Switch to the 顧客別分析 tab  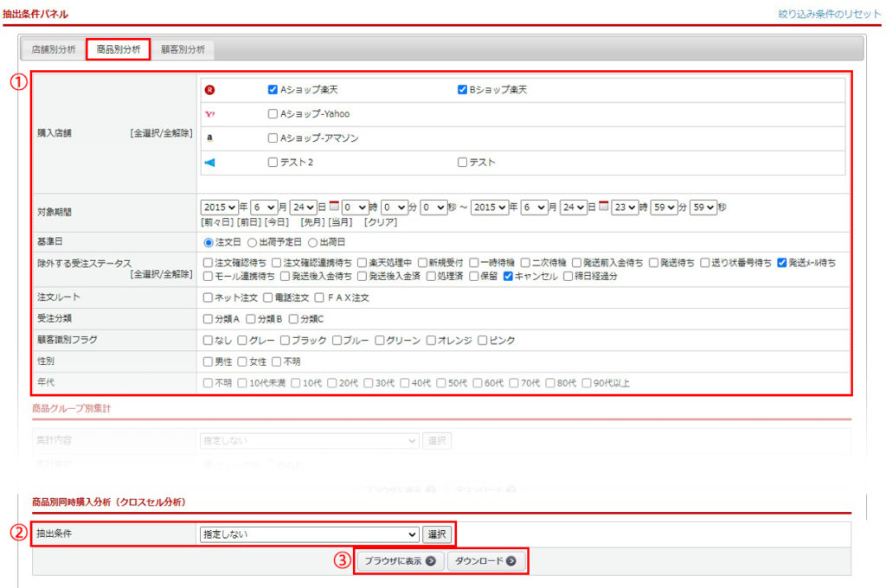[183, 49]
